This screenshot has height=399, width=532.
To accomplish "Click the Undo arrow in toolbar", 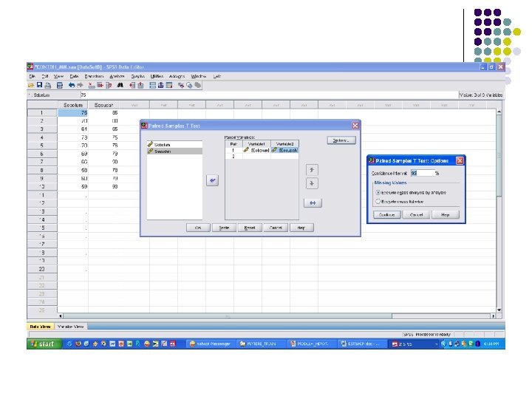I will 72,85.
